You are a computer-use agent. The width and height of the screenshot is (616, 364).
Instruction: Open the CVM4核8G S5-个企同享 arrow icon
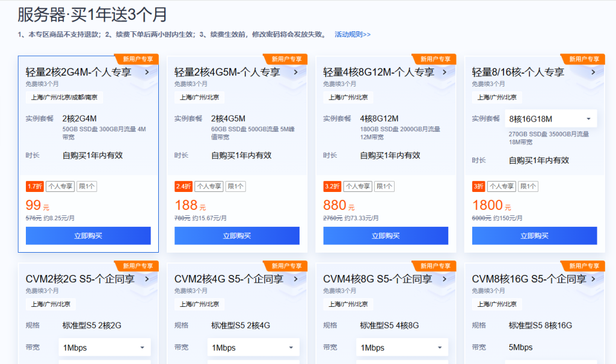tap(444, 279)
